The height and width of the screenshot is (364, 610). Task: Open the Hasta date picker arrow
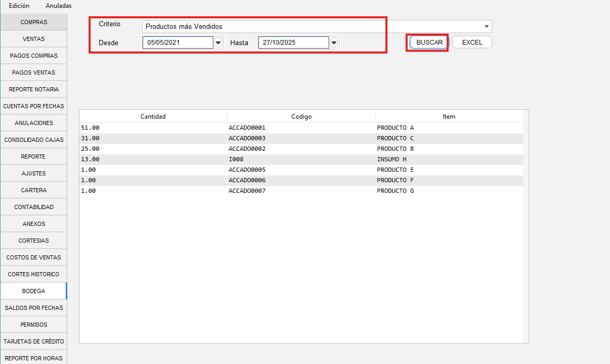pos(334,43)
